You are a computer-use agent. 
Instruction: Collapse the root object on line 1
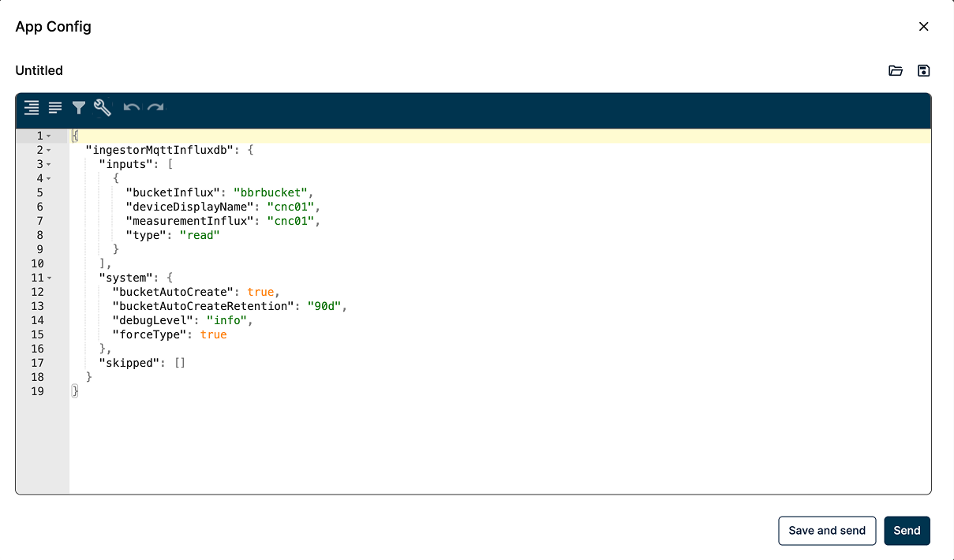click(x=49, y=136)
